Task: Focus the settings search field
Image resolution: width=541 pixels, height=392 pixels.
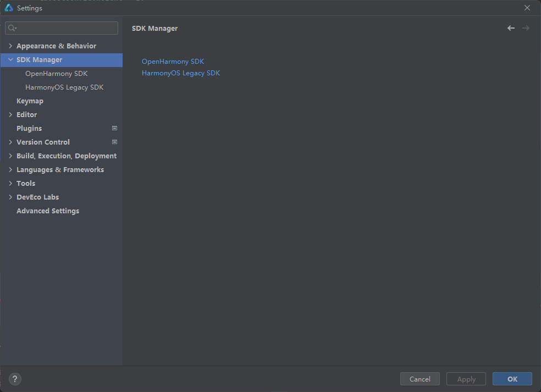Action: tap(62, 28)
